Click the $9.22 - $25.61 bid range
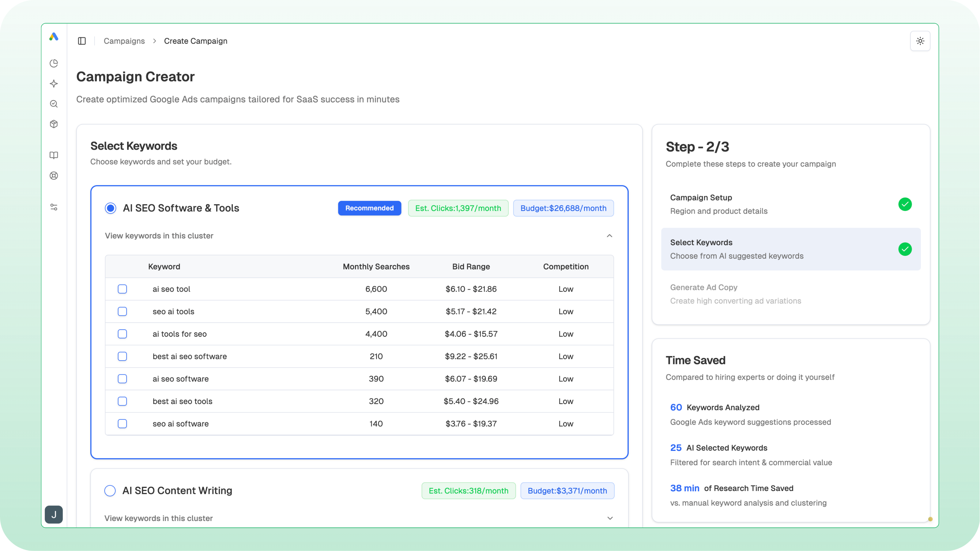 [471, 356]
